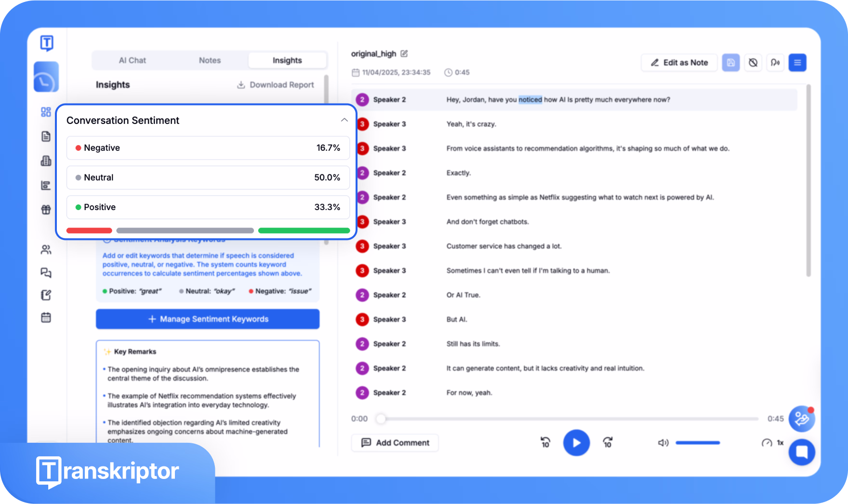Click the line "But AI."
Screen dimensions: 848x504
click(x=456, y=319)
